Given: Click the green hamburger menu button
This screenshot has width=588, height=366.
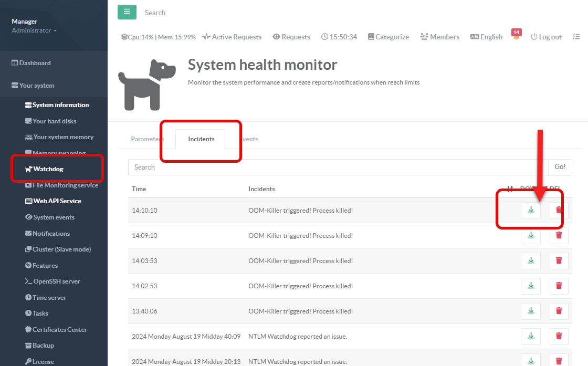Looking at the screenshot, I should (x=127, y=12).
